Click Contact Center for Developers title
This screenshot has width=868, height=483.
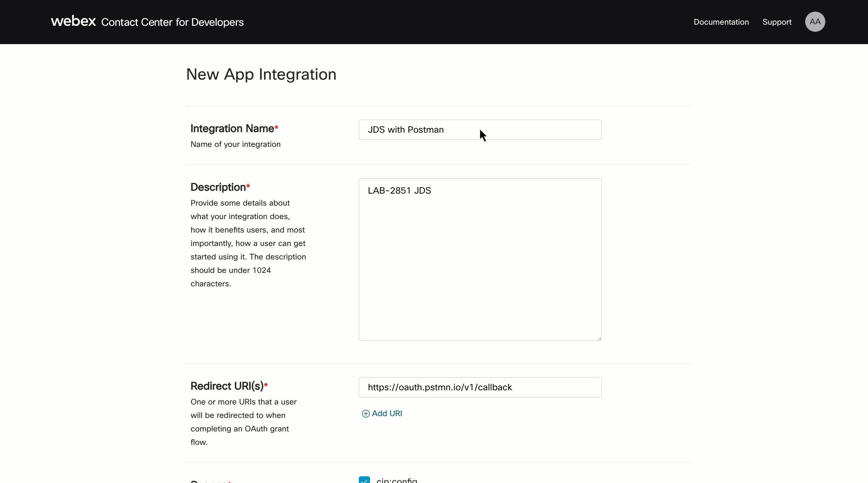click(172, 22)
